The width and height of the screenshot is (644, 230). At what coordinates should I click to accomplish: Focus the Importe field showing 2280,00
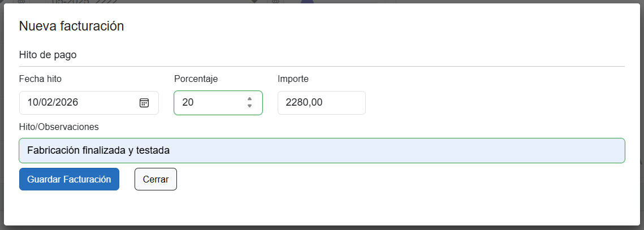321,103
